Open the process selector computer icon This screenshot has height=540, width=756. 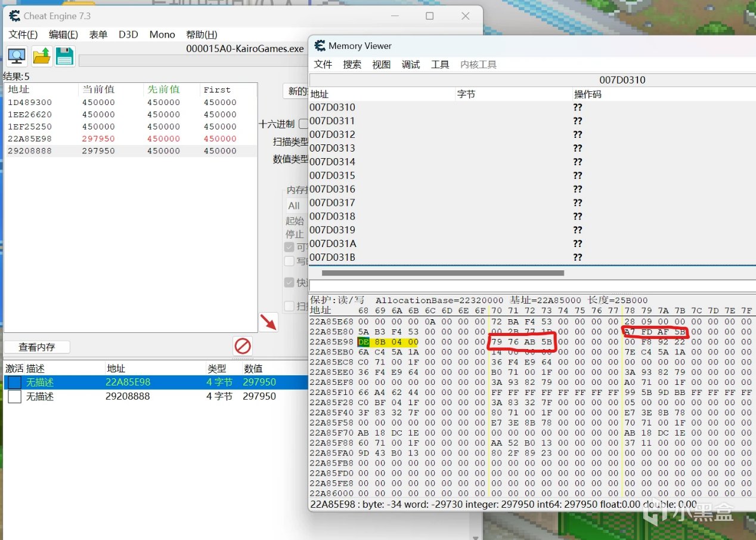coord(17,56)
